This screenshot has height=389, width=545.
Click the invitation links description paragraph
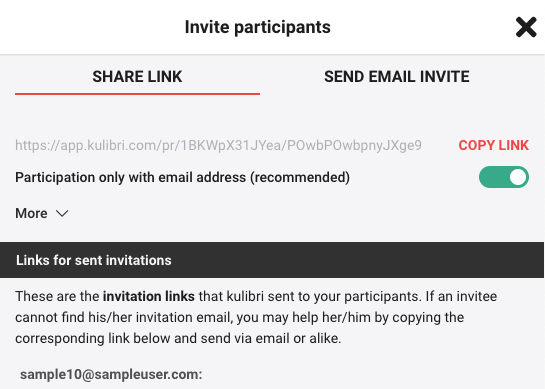(256, 317)
